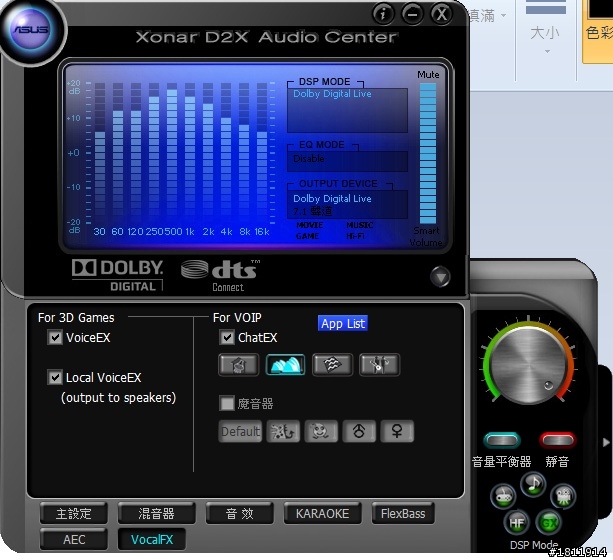Expand the side panel arrow on right edge
Viewport: 613px width, 560px height.
click(x=606, y=442)
